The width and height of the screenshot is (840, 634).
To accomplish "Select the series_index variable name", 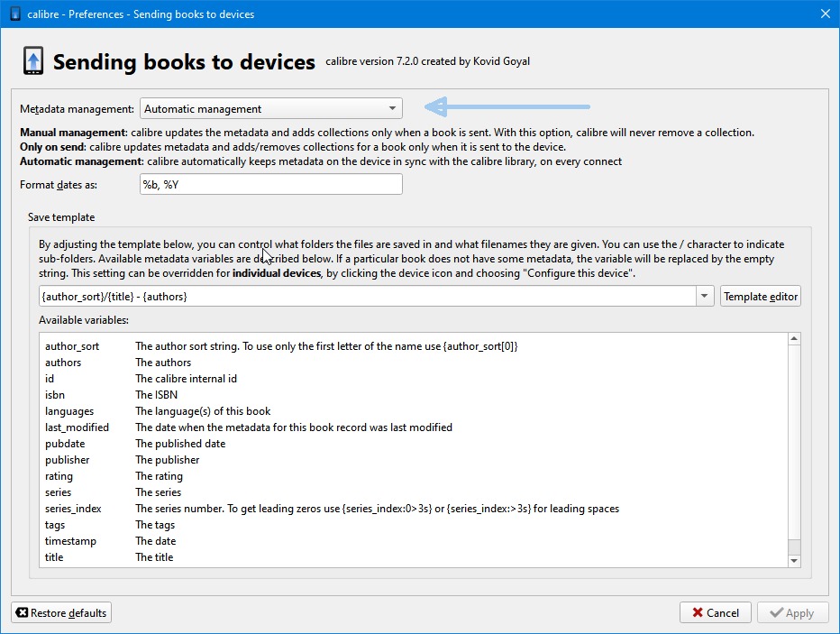I will 73,509.
